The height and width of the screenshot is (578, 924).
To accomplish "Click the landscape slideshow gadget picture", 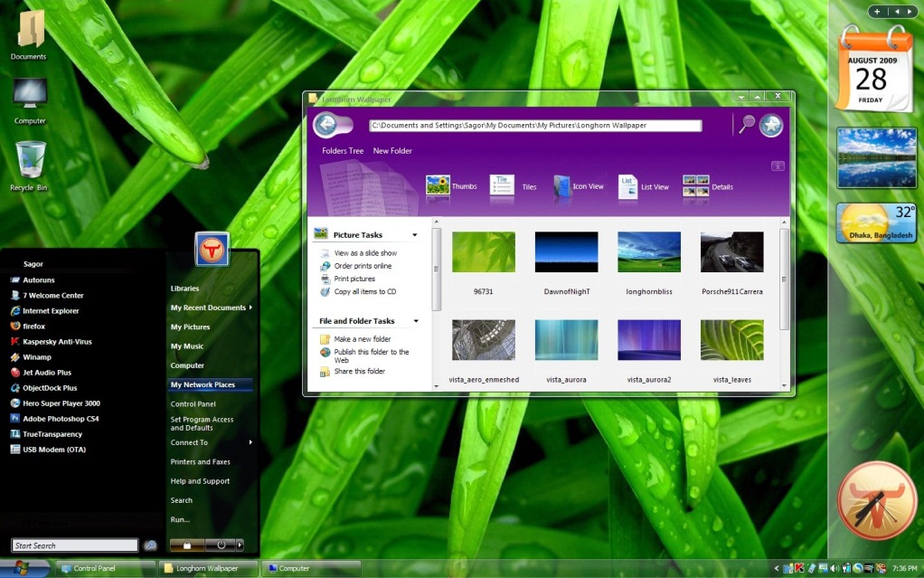I will 876,157.
